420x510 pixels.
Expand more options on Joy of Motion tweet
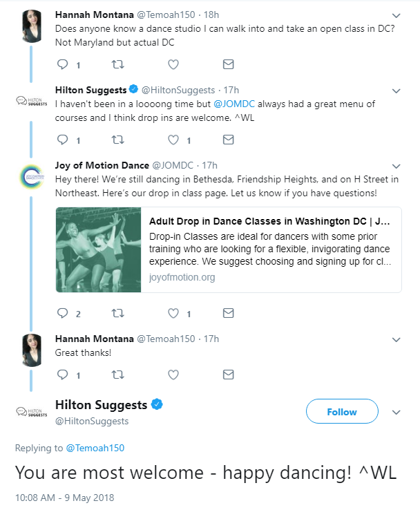pyautogui.click(x=397, y=167)
